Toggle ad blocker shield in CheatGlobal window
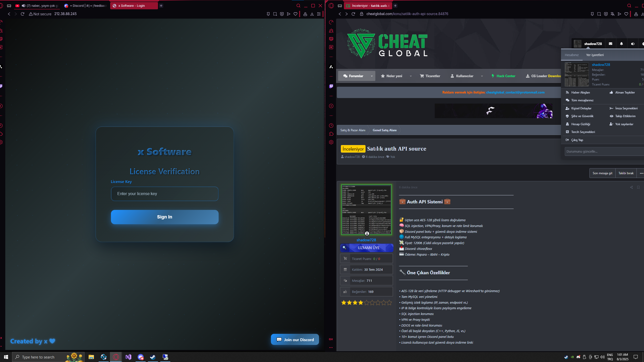 [x=606, y=14]
